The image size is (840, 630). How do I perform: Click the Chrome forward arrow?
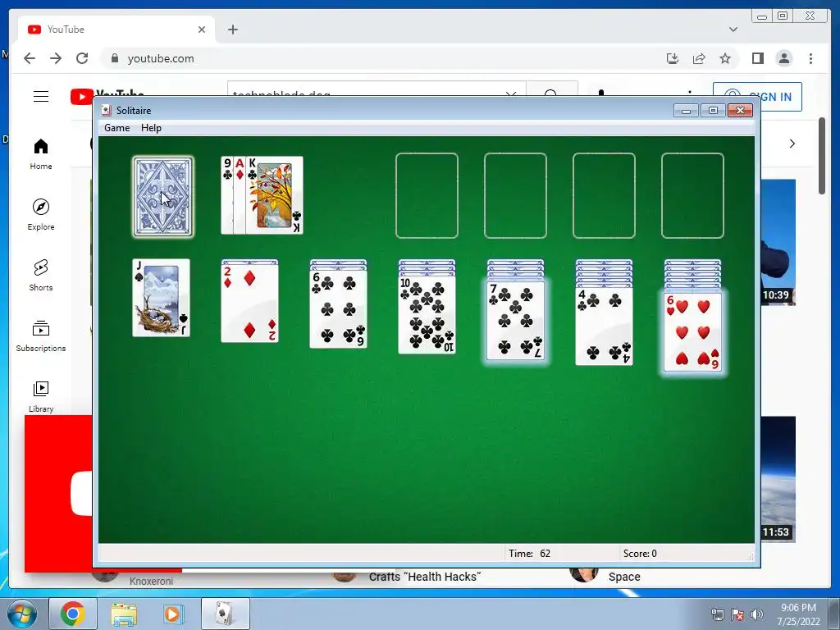coord(56,58)
